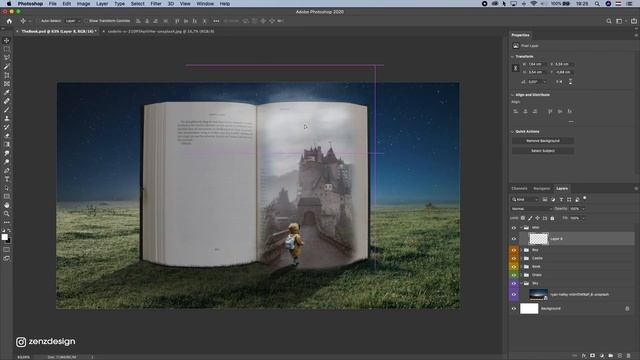Click the Layer 8 thumbnail
Image resolution: width=640 pixels, height=360 pixels.
(538, 239)
